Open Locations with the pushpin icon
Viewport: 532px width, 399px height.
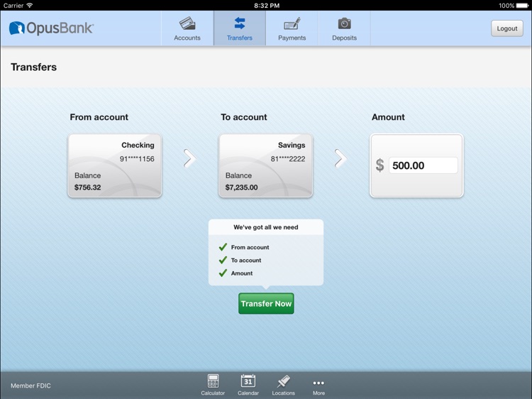click(283, 385)
